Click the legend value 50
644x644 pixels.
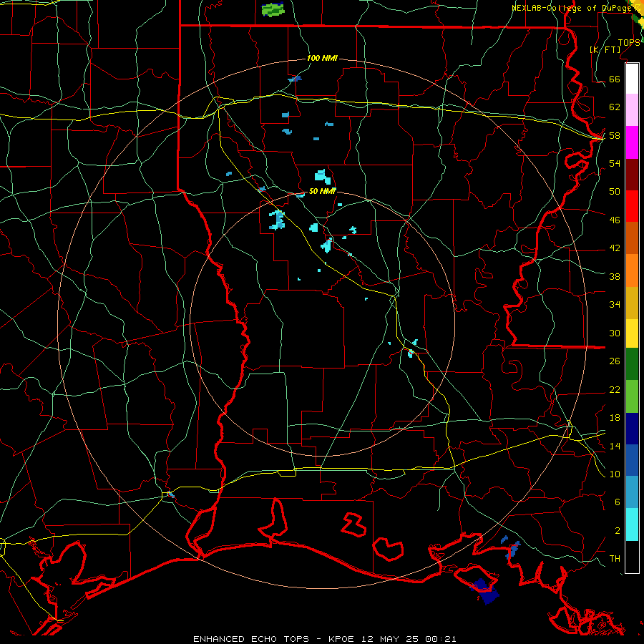615,191
